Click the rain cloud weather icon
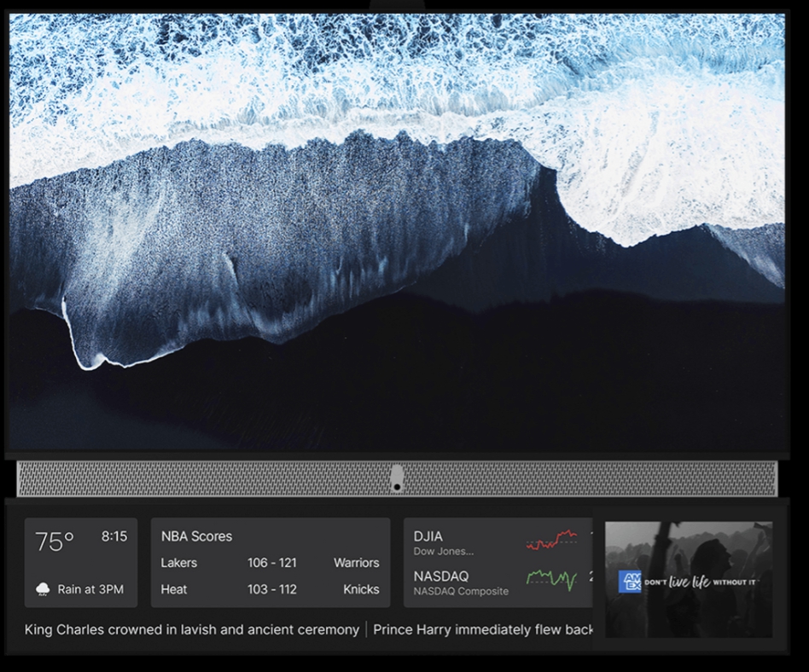The height and width of the screenshot is (672, 809). coord(43,589)
